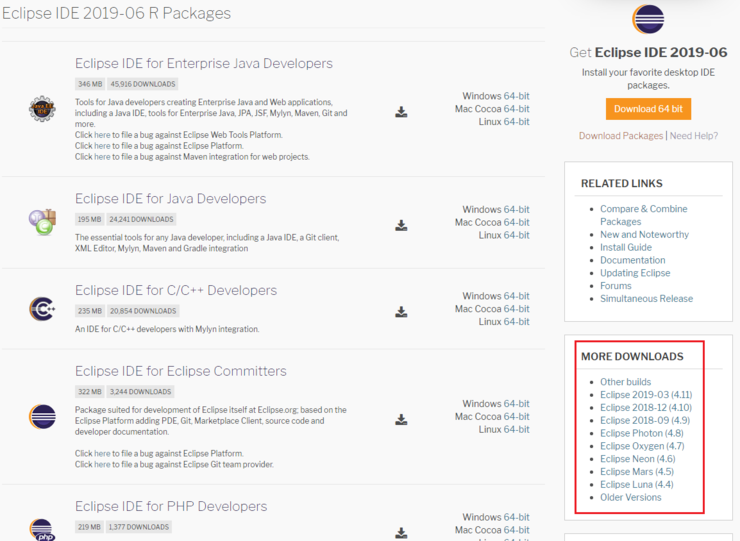Click the Java Developers download arrow icon

(x=401, y=226)
